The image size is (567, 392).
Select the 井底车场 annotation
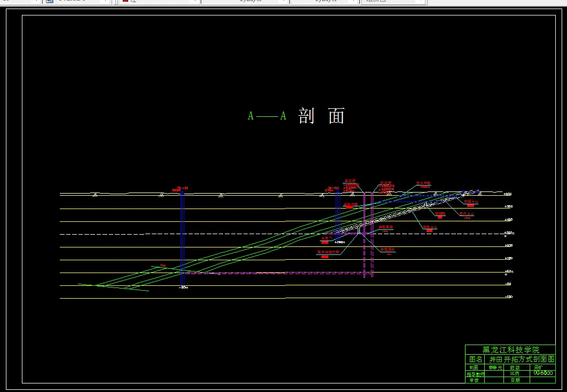[x=385, y=227]
